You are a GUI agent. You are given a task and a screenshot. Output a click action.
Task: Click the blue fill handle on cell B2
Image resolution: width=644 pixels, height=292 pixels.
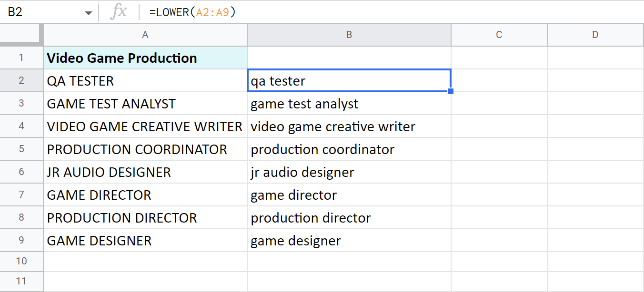450,90
